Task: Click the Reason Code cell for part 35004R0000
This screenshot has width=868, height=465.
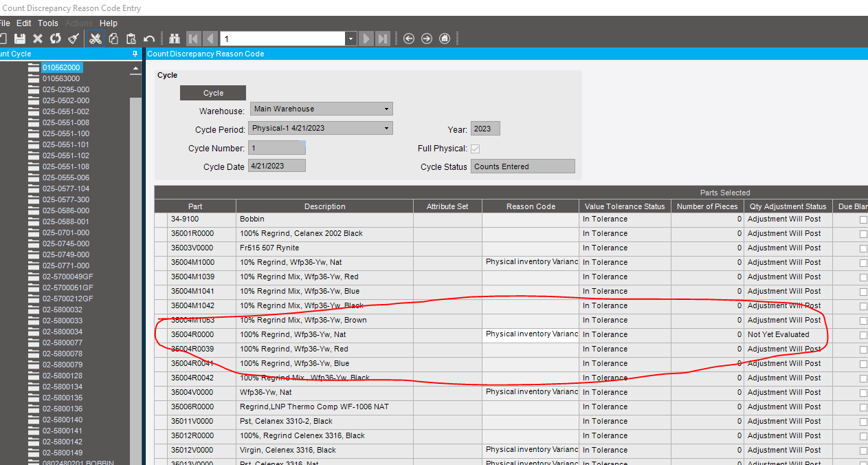Action: [531, 334]
